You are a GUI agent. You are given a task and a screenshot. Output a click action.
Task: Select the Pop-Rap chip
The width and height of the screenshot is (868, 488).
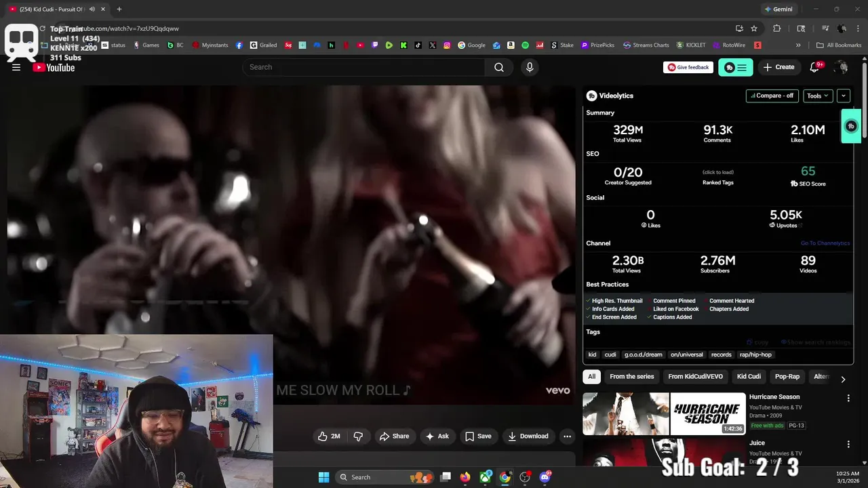pyautogui.click(x=787, y=377)
